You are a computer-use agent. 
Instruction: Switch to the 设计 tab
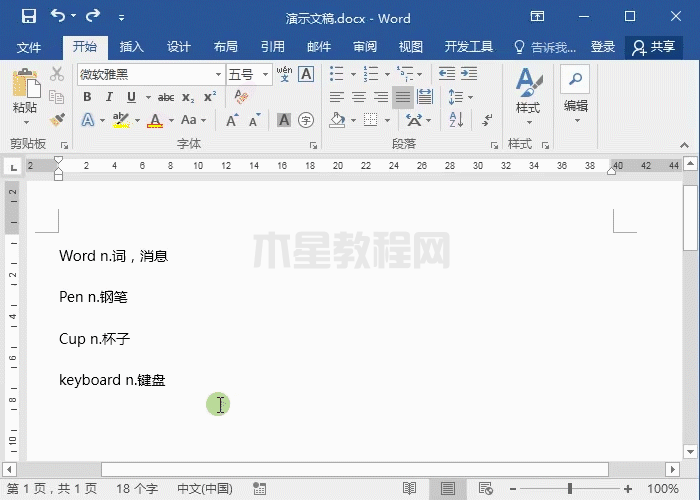pyautogui.click(x=179, y=47)
